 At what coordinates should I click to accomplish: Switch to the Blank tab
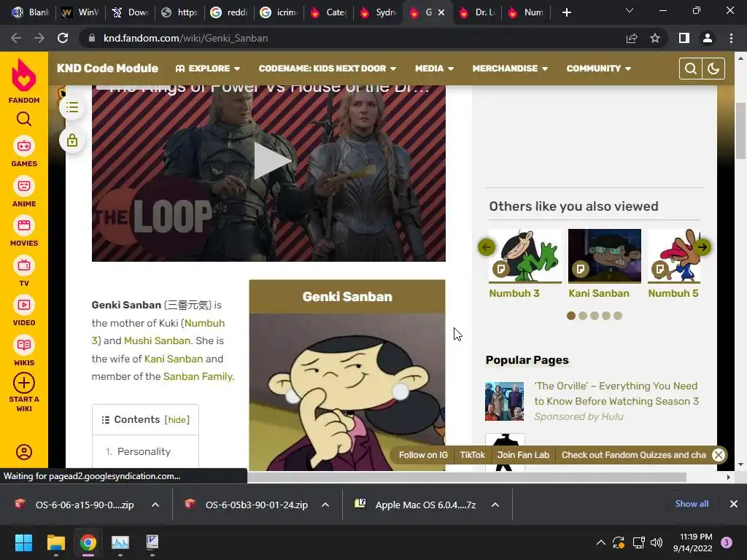[x=31, y=12]
